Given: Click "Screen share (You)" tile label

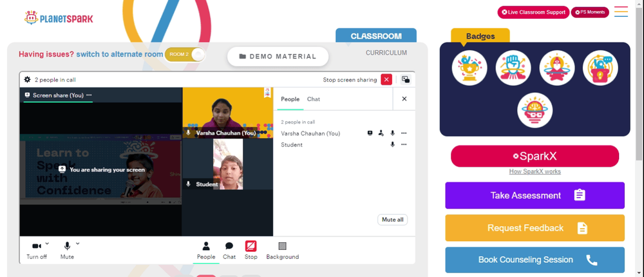Looking at the screenshot, I should (x=58, y=95).
